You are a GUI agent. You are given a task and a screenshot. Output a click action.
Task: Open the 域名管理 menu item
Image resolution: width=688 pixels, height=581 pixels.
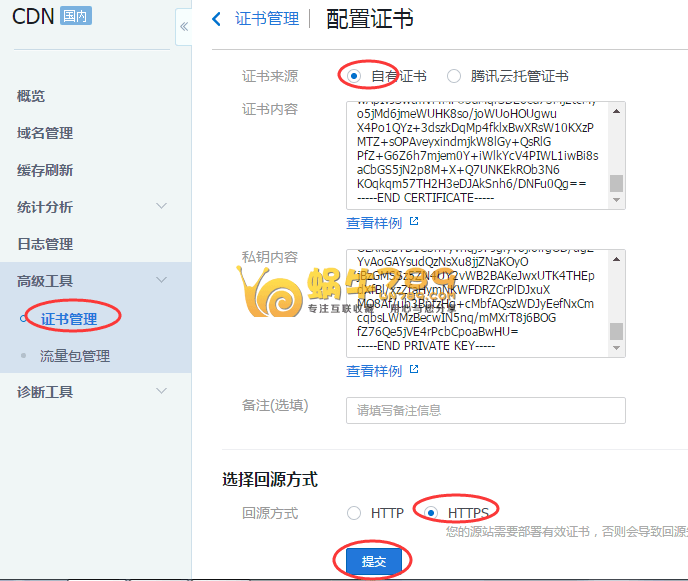point(45,133)
